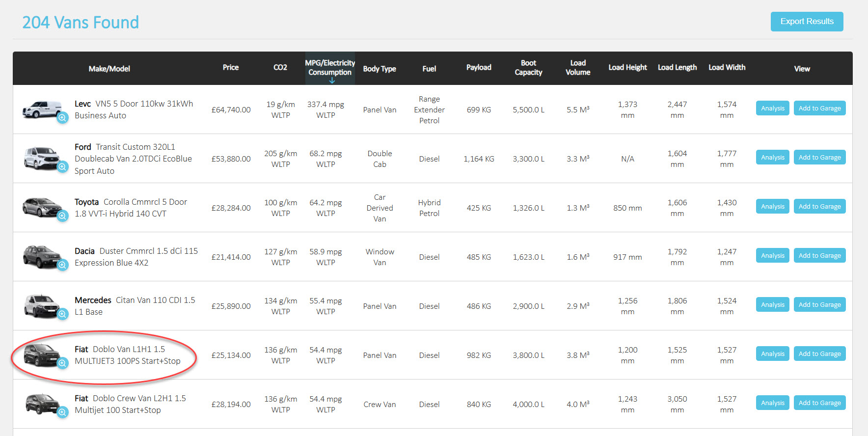Viewport: 868px width, 436px height.
Task: Add the Levc VN5 to Garage
Action: click(819, 108)
